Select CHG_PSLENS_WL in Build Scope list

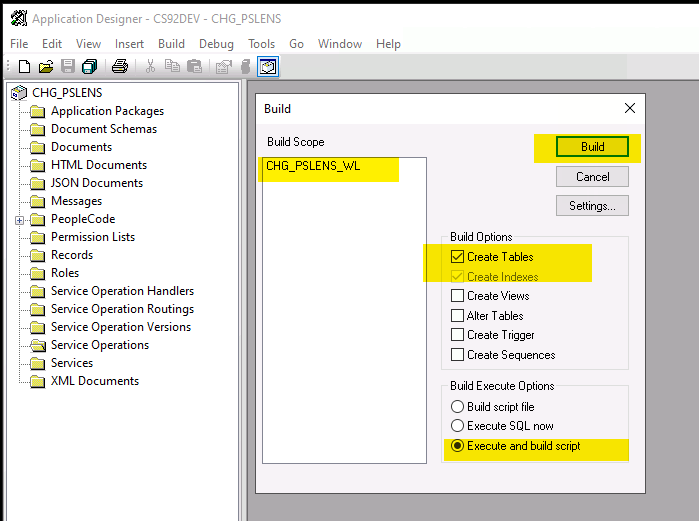(x=313, y=166)
